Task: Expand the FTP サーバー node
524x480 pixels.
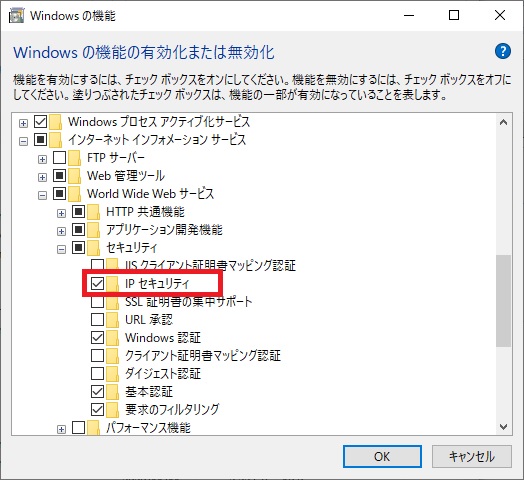Action: [42, 160]
